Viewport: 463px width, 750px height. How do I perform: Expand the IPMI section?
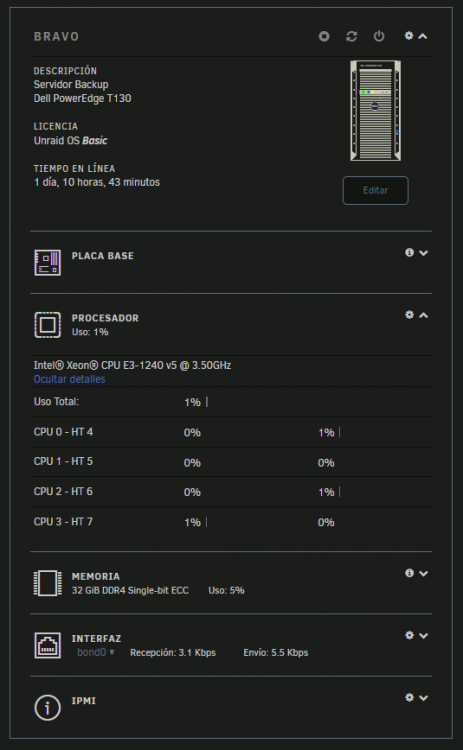[423, 698]
